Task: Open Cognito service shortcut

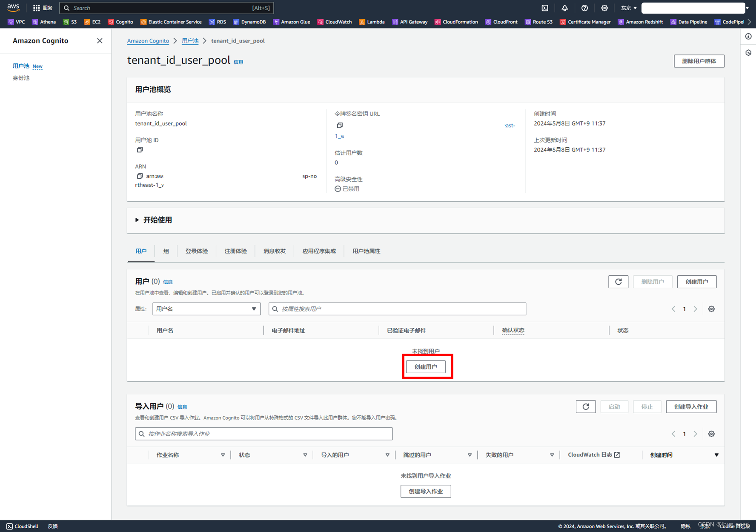Action: click(x=120, y=22)
